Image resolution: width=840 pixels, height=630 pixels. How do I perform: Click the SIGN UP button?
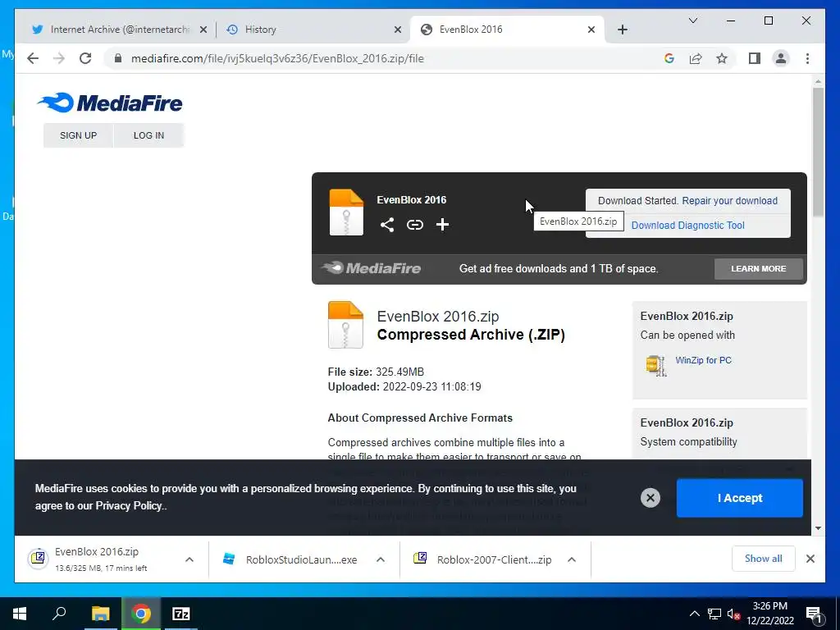pos(78,135)
